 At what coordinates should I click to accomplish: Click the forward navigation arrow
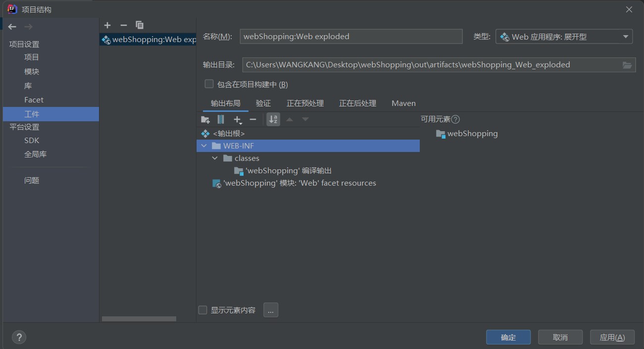(28, 27)
